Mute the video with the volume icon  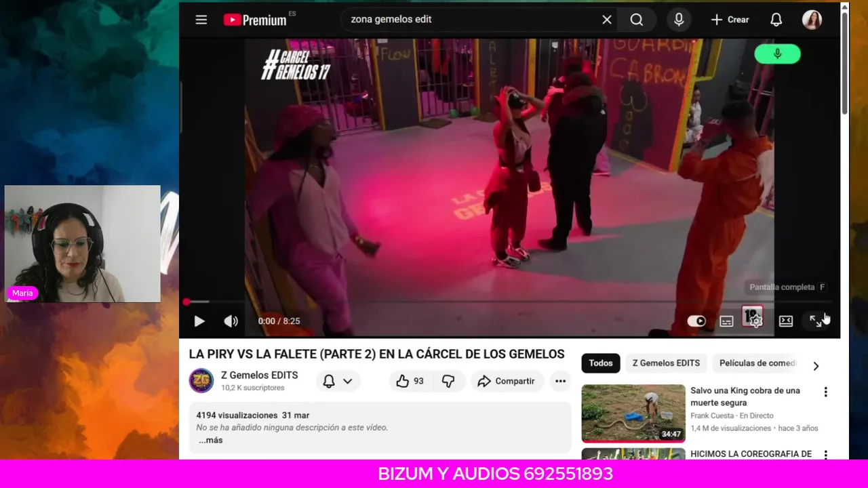[231, 321]
